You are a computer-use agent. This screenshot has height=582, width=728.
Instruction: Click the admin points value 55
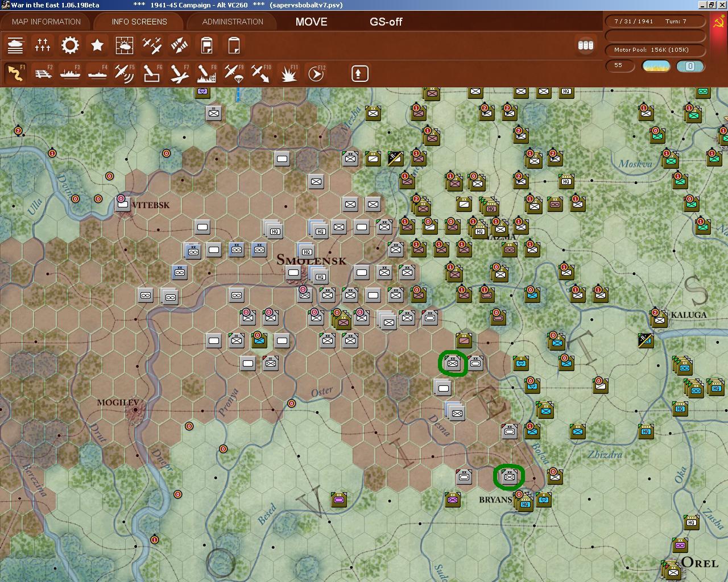(619, 65)
